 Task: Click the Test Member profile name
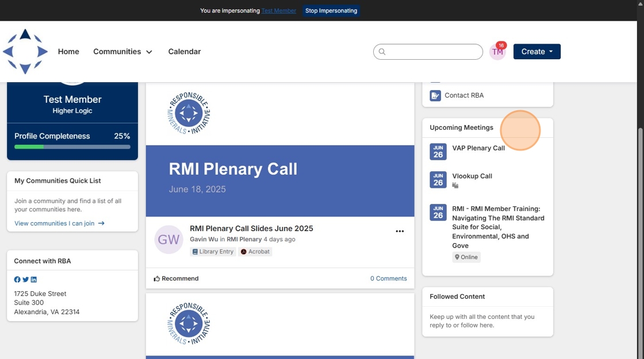pyautogui.click(x=72, y=100)
